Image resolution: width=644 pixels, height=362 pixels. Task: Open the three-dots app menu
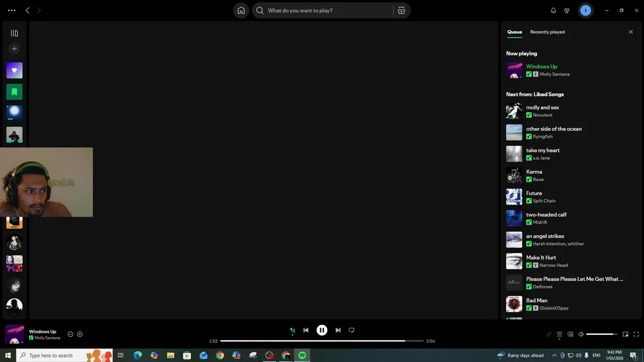pyautogui.click(x=12, y=10)
